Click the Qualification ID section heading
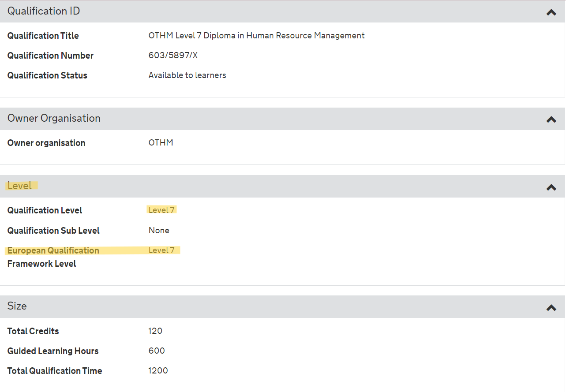566x392 pixels. [x=44, y=11]
